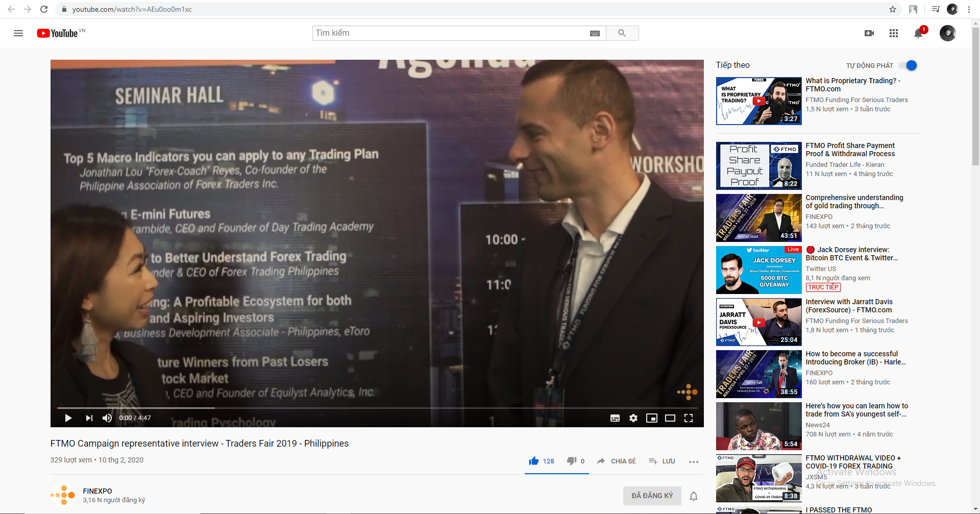The width and height of the screenshot is (980, 514).
Task: Go forward with browser forward arrow
Action: coord(28,9)
